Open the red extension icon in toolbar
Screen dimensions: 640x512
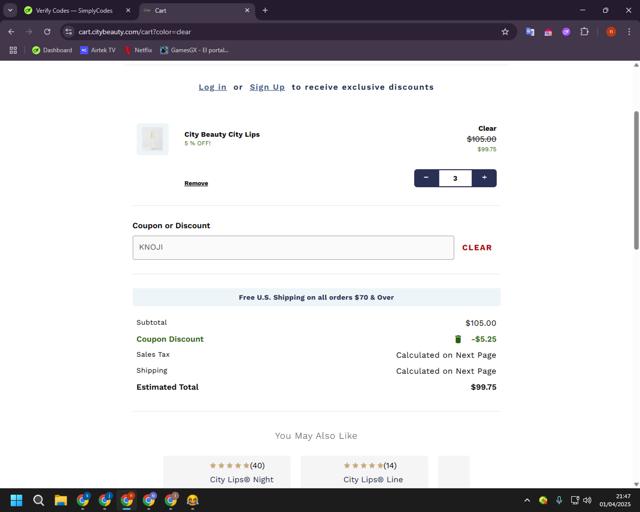coord(548,32)
